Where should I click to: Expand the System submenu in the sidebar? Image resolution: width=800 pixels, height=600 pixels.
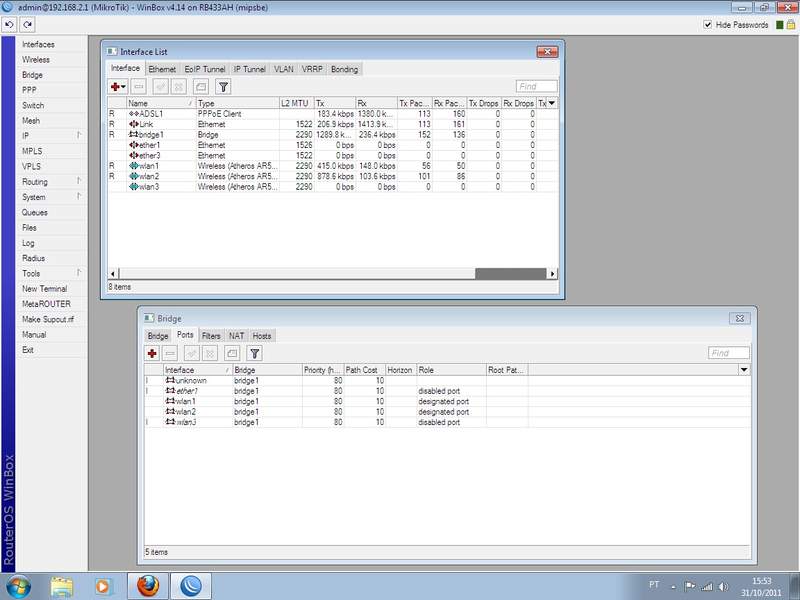(x=51, y=197)
